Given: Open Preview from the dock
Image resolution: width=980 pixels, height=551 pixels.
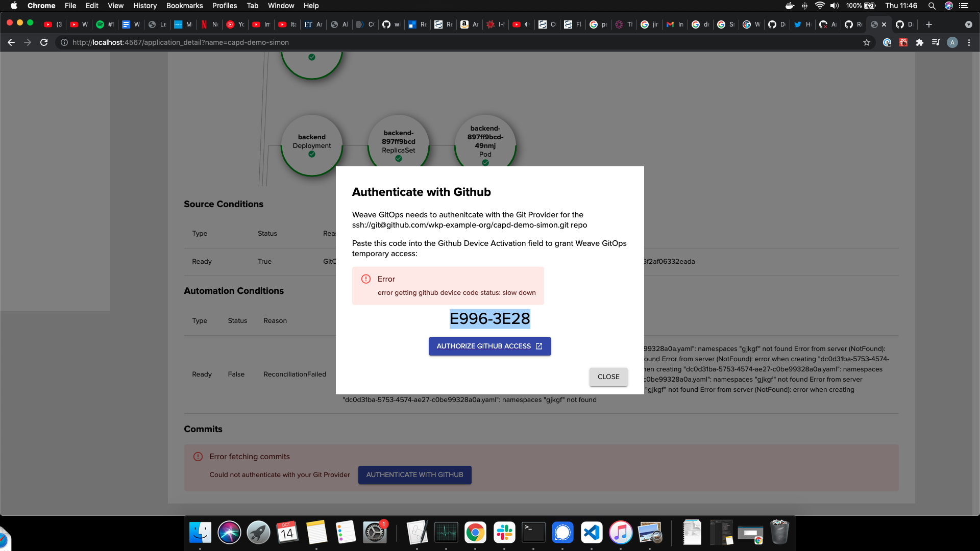Looking at the screenshot, I should pyautogui.click(x=650, y=533).
